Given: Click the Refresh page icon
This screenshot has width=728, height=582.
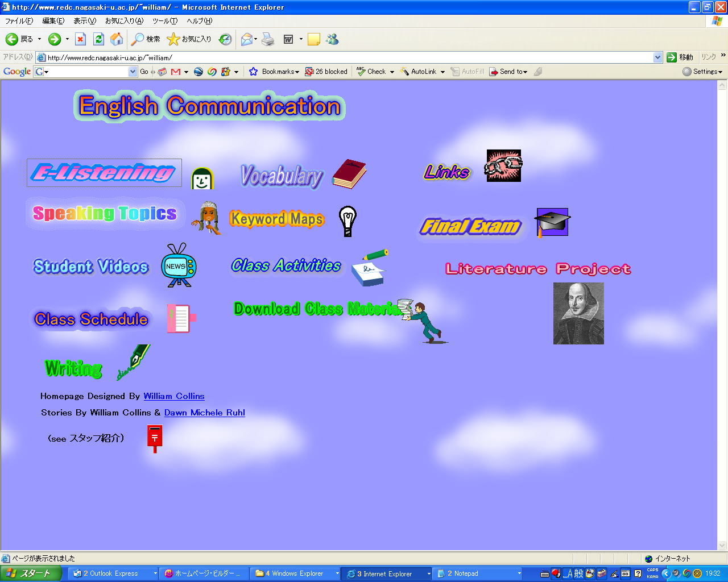Looking at the screenshot, I should 98,39.
